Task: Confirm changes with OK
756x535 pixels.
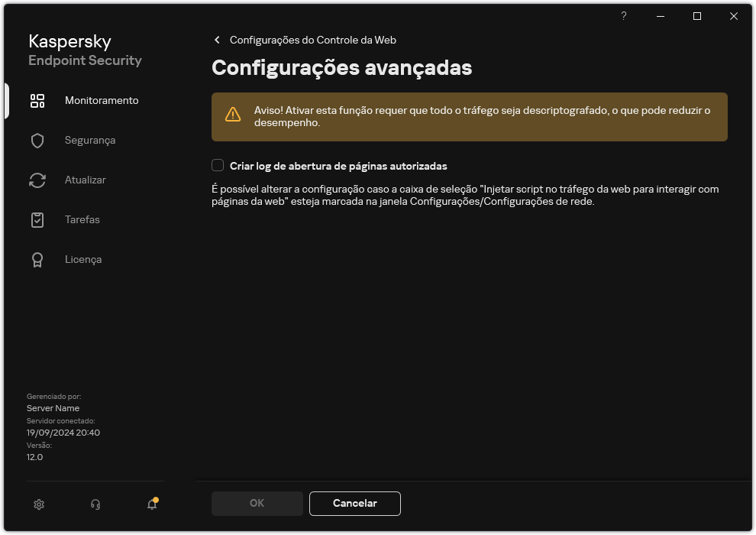Action: [x=257, y=503]
